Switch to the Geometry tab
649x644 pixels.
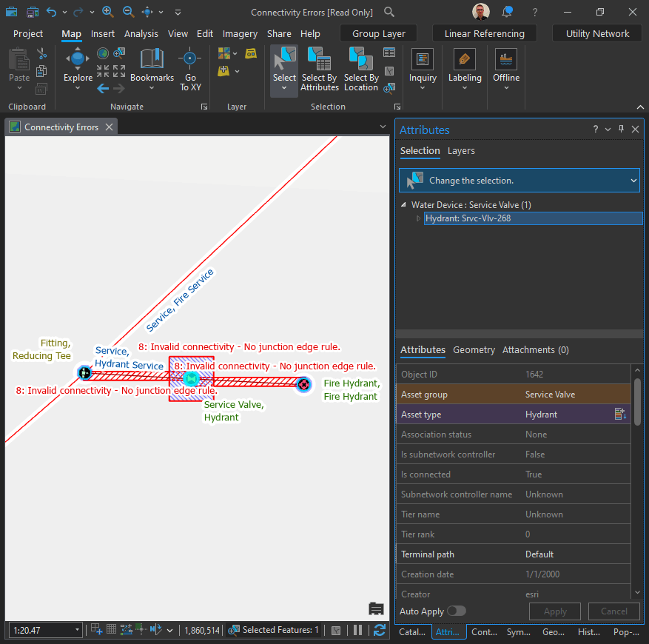pos(474,350)
